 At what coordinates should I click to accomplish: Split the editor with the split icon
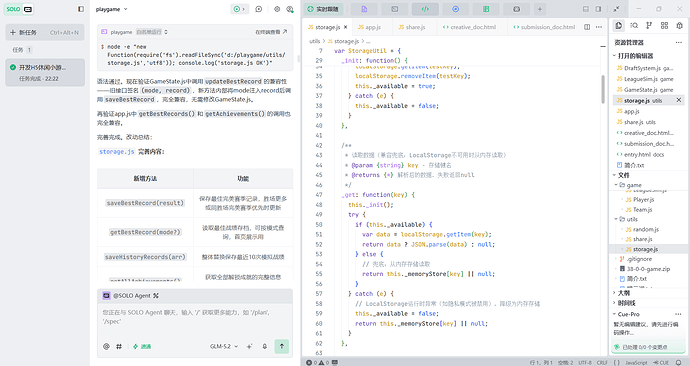click(587, 27)
